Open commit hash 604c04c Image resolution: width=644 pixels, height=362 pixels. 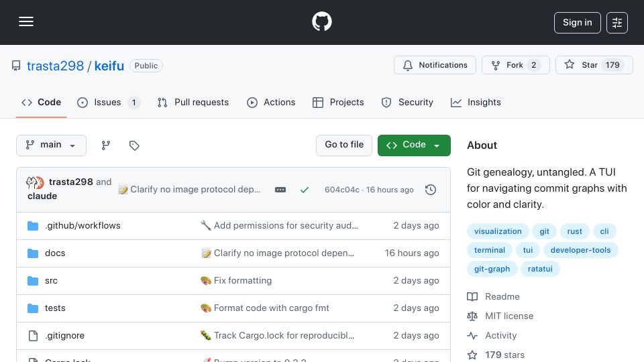(x=341, y=190)
